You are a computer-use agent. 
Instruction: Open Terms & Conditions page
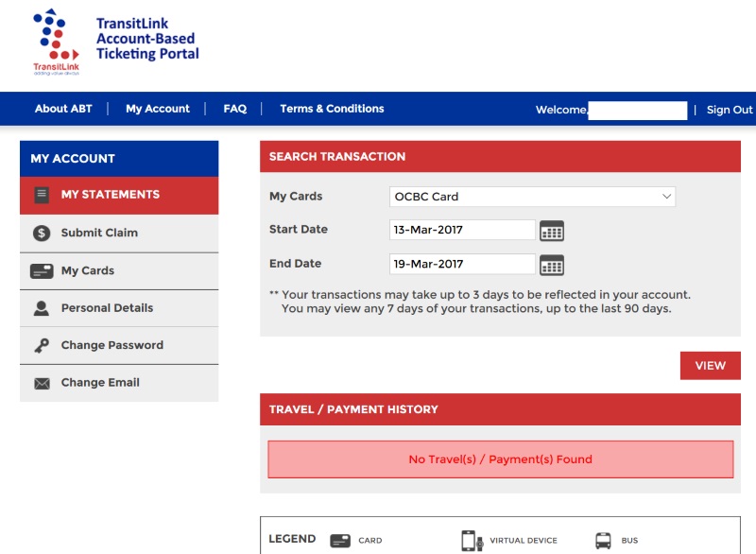pyautogui.click(x=332, y=109)
